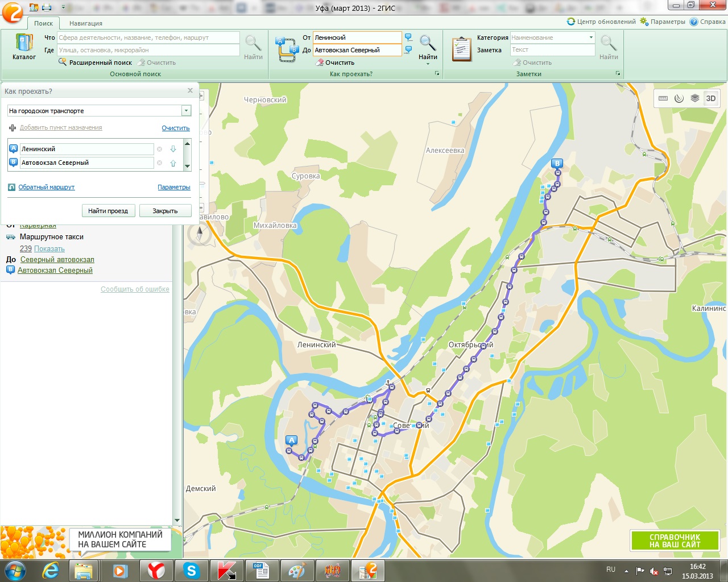
Task: Click the Найти проезд button
Action: tap(108, 211)
